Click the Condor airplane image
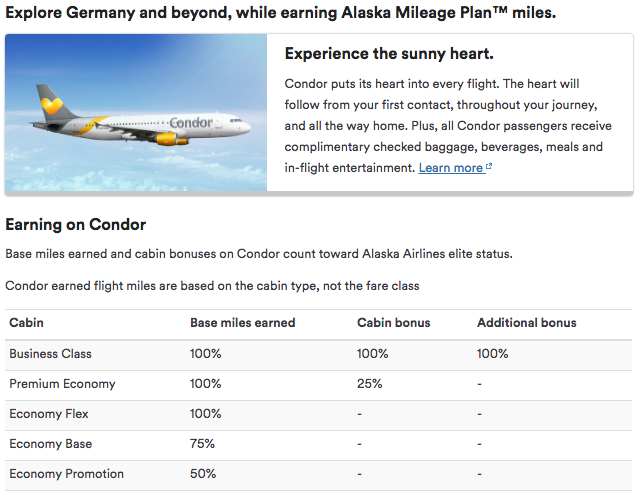Image resolution: width=640 pixels, height=496 pixels. coord(136,112)
